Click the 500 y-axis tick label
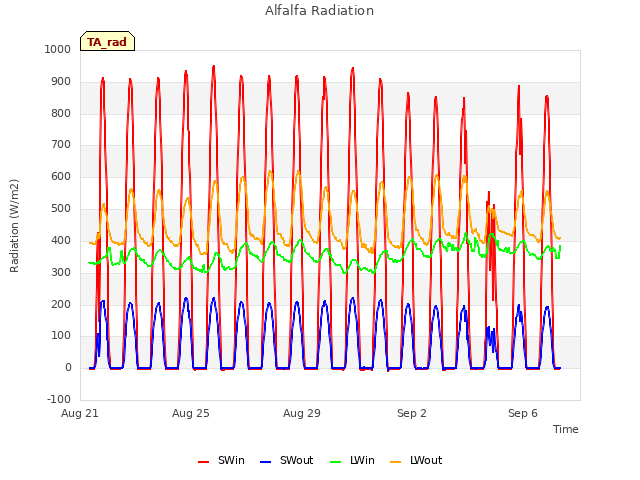The height and width of the screenshot is (480, 640). (61, 209)
